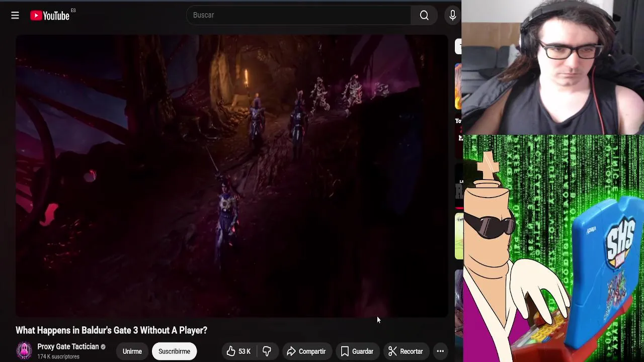Start voice search with the microphone icon
The width and height of the screenshot is (644, 362).
coord(452,16)
